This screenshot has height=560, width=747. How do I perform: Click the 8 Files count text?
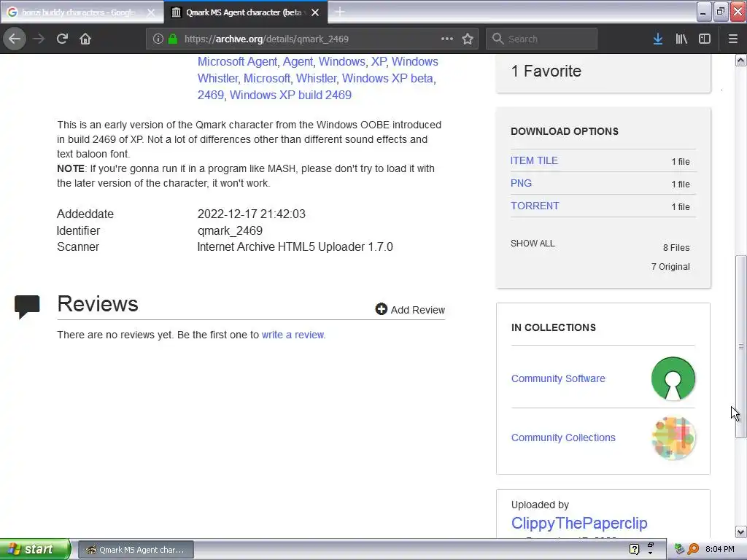tap(676, 248)
